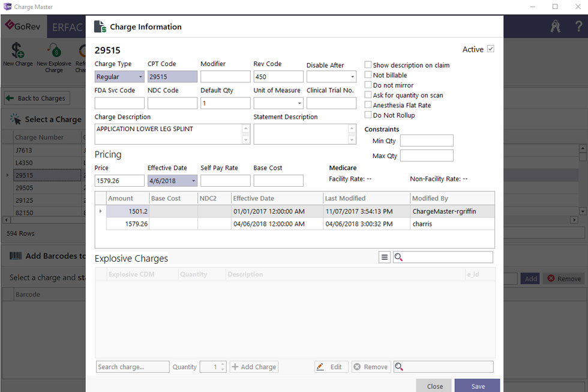
Task: Increase the Quantity stepper value
Action: [223, 364]
